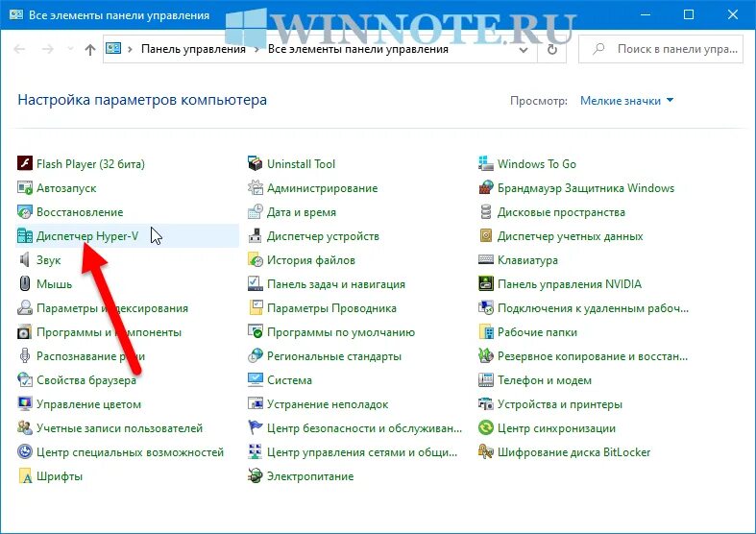Open Параметры Проводника link
The image size is (756, 534).
point(331,308)
